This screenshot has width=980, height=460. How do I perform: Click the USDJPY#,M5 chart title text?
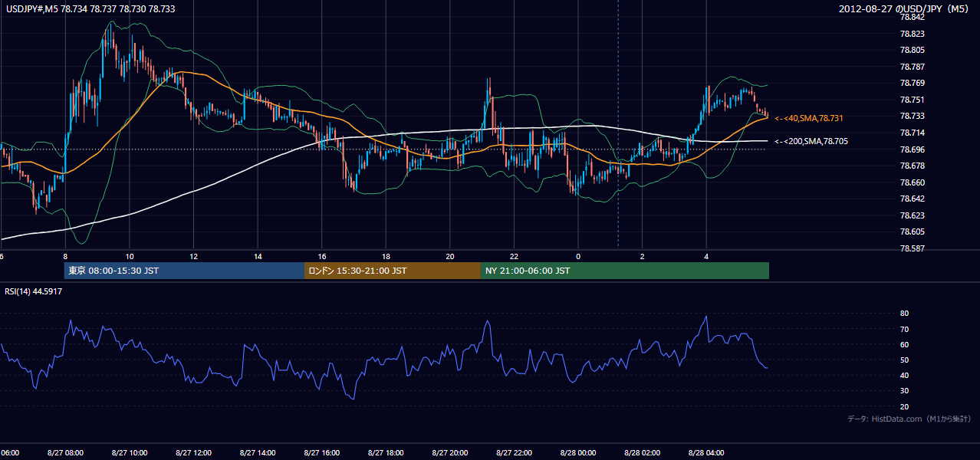90,9
